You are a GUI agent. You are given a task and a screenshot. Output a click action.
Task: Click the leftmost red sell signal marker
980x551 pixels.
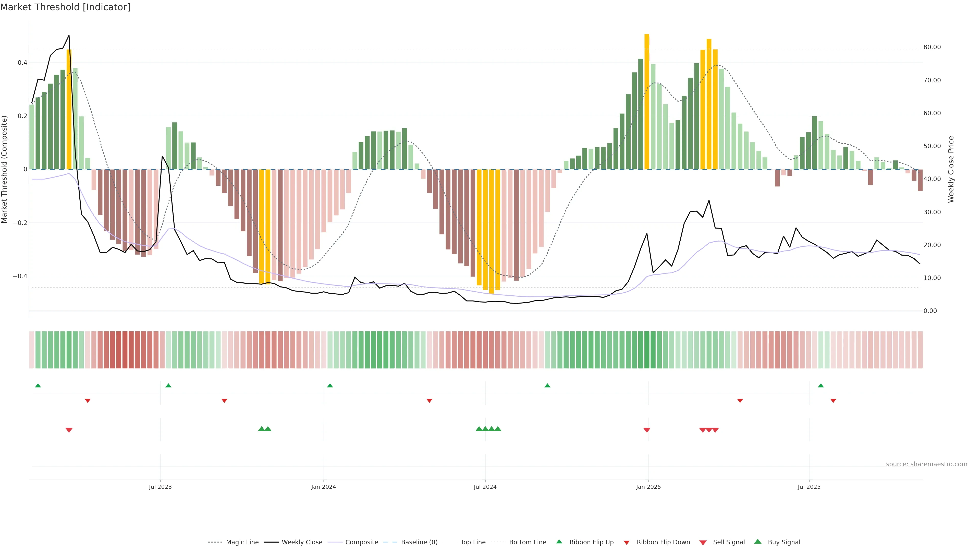pyautogui.click(x=69, y=430)
